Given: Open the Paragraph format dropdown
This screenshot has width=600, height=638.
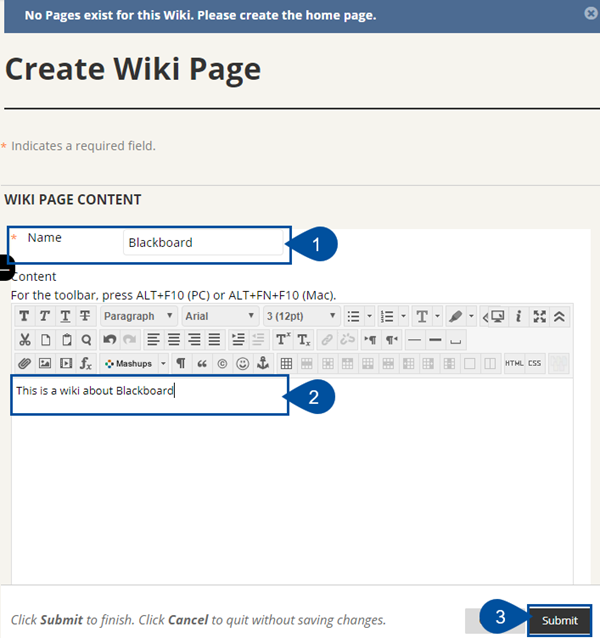Looking at the screenshot, I should 138,316.
